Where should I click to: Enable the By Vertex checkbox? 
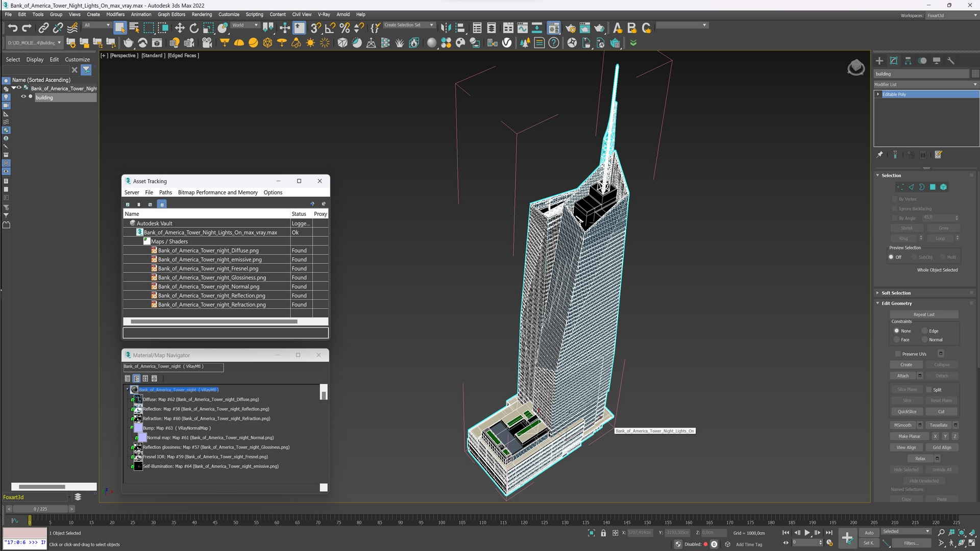tap(895, 199)
